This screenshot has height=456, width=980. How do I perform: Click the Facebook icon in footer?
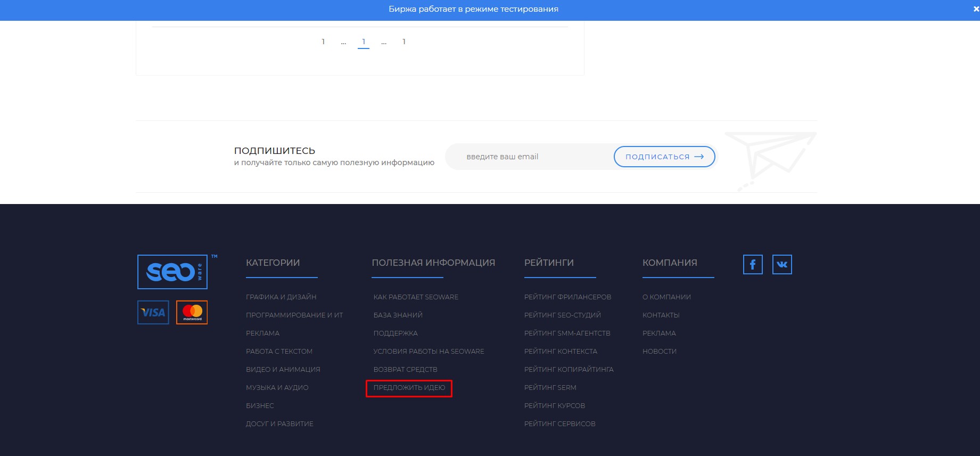[753, 265]
